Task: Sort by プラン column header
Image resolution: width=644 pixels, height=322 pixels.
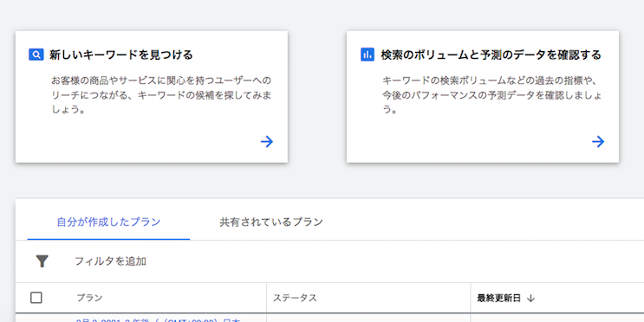Action: pos(89,299)
